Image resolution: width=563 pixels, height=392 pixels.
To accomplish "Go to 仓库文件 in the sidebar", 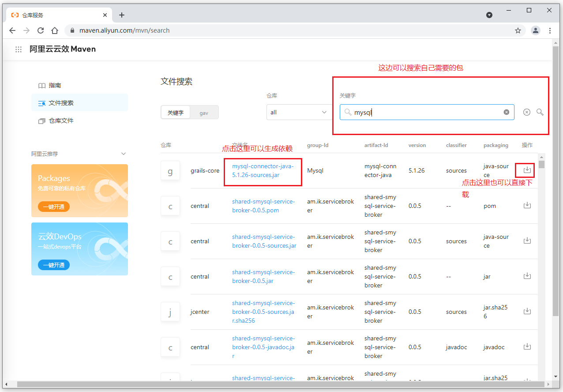I will coord(61,121).
